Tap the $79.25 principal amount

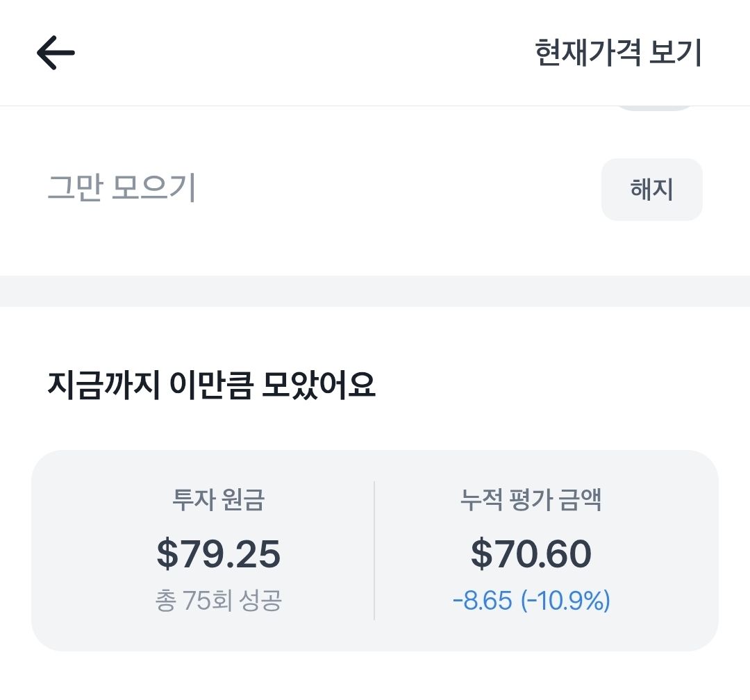click(219, 553)
